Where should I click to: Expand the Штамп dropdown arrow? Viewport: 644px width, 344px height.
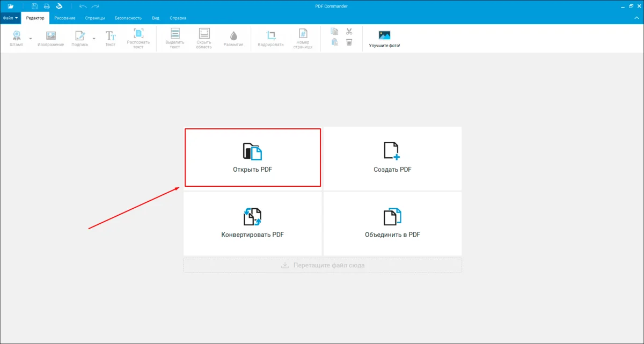(31, 39)
